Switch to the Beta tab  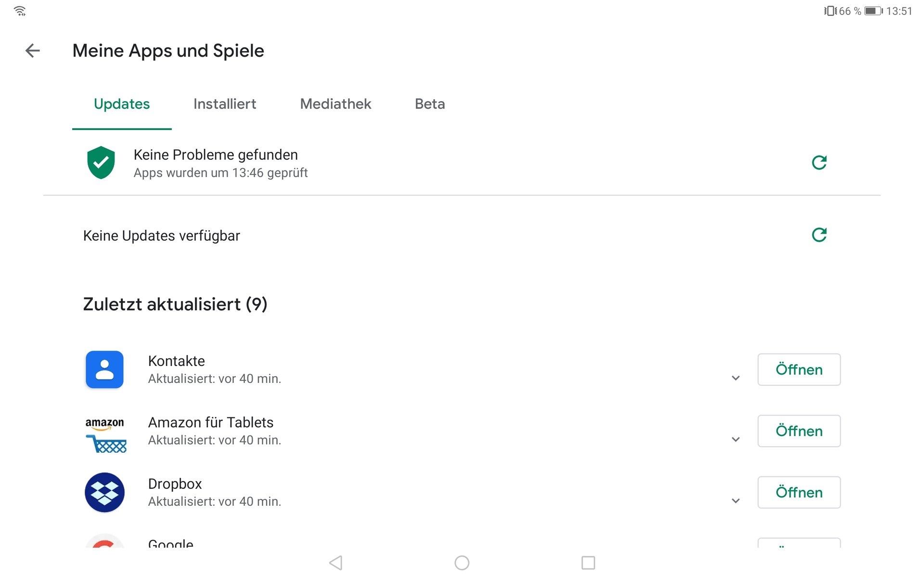(x=430, y=104)
